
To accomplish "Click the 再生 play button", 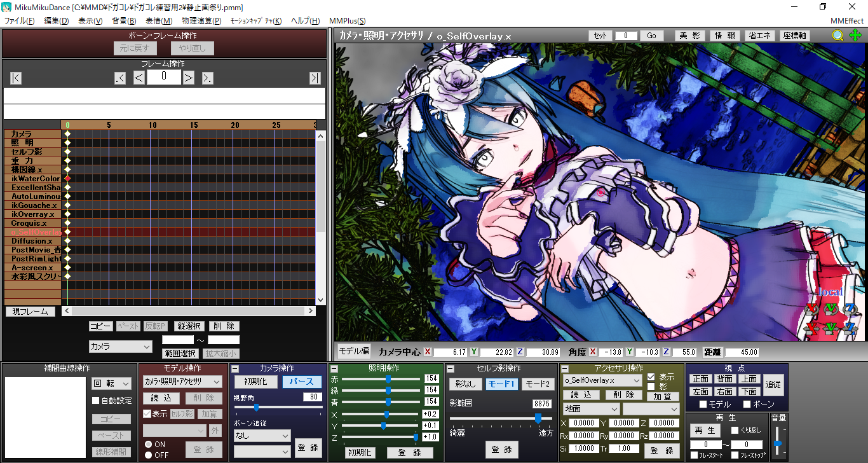I will click(x=706, y=431).
